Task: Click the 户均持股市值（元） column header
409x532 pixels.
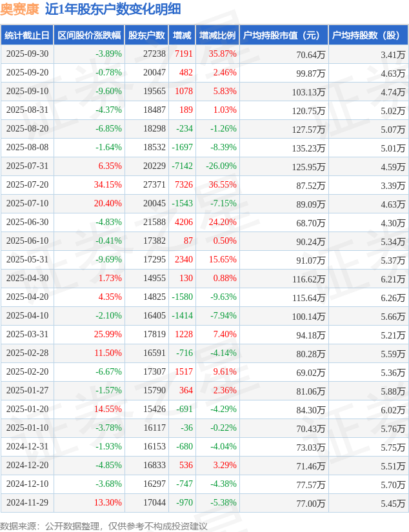Action: point(284,35)
